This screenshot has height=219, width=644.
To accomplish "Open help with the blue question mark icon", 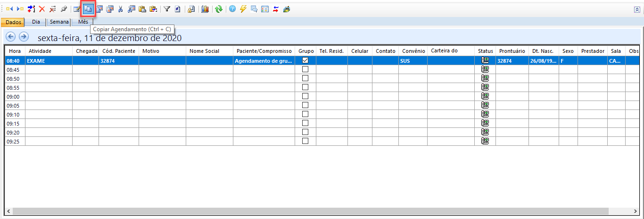I will click(x=232, y=8).
